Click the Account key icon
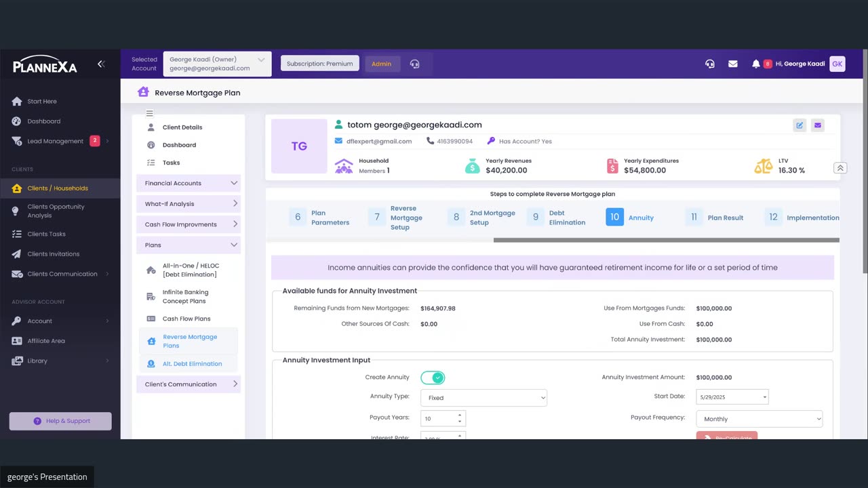Viewport: 868px width, 488px height. pos(17,321)
